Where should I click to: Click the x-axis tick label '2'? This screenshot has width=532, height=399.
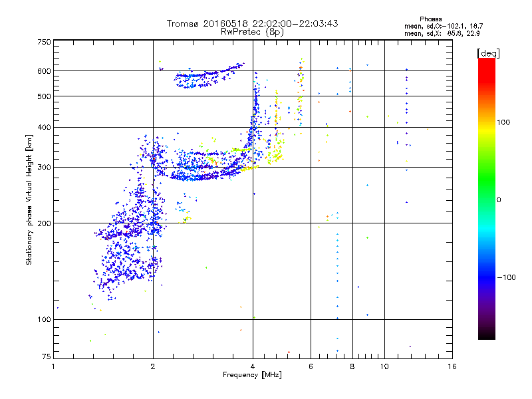[153, 366]
